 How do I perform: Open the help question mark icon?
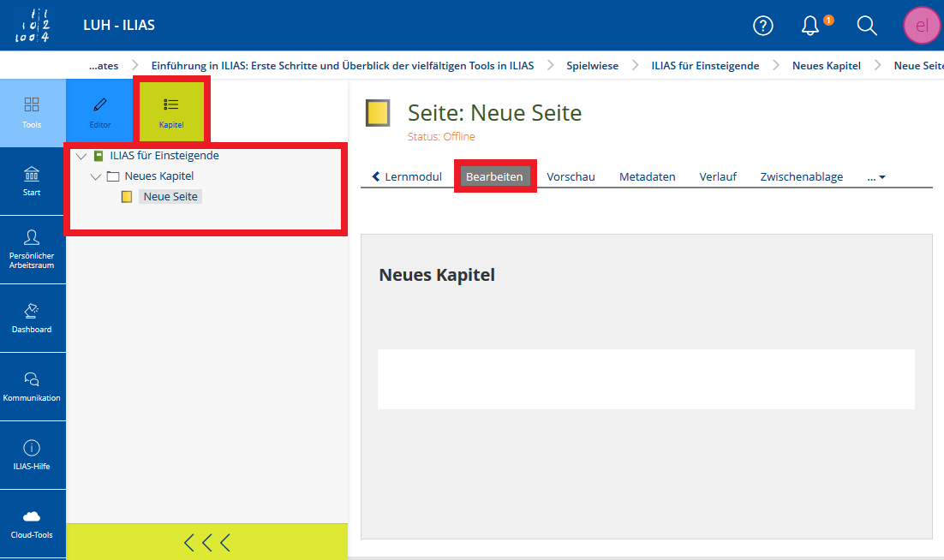click(762, 26)
